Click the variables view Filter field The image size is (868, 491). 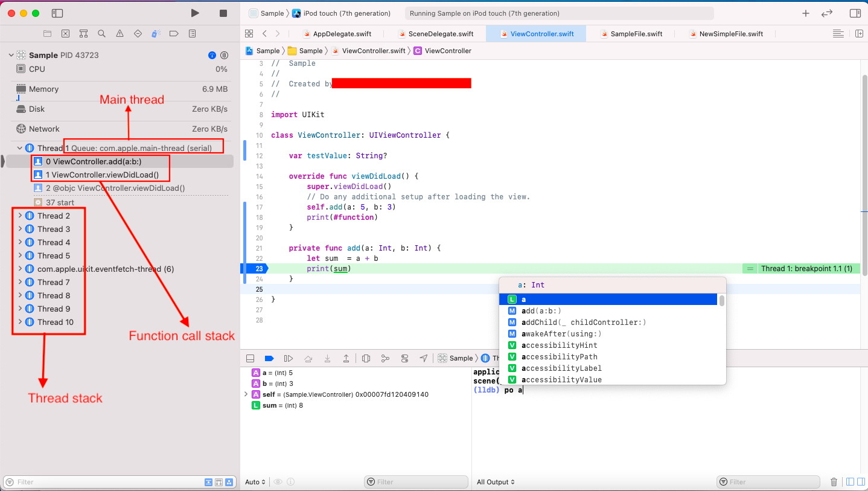[x=416, y=482]
